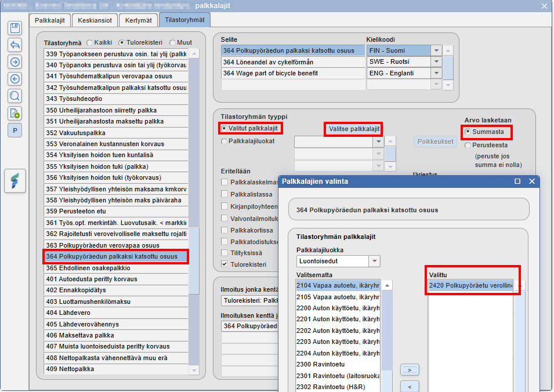Image resolution: width=554 pixels, height=392 pixels.
Task: Open the SWE - Ruotsi language dropdown
Action: (x=436, y=62)
